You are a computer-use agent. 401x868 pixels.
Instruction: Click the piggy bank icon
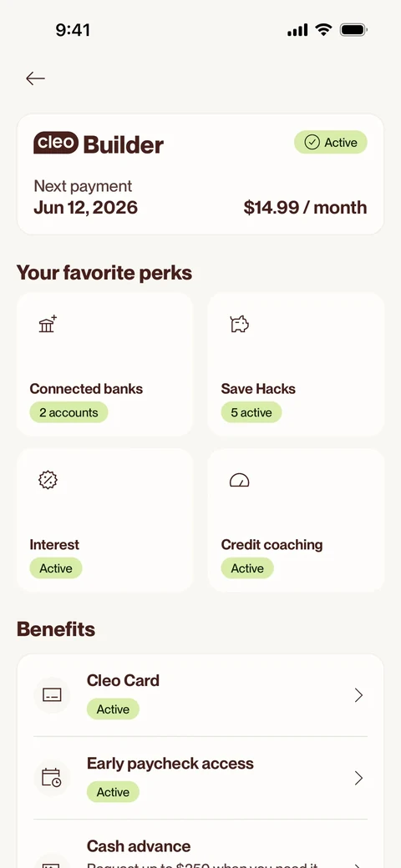click(x=239, y=325)
